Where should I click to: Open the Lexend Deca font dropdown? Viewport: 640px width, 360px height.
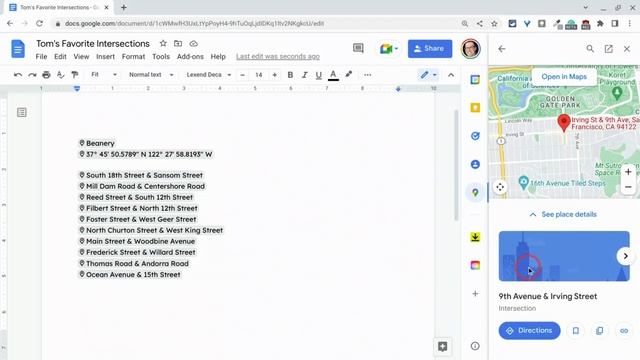click(x=209, y=75)
